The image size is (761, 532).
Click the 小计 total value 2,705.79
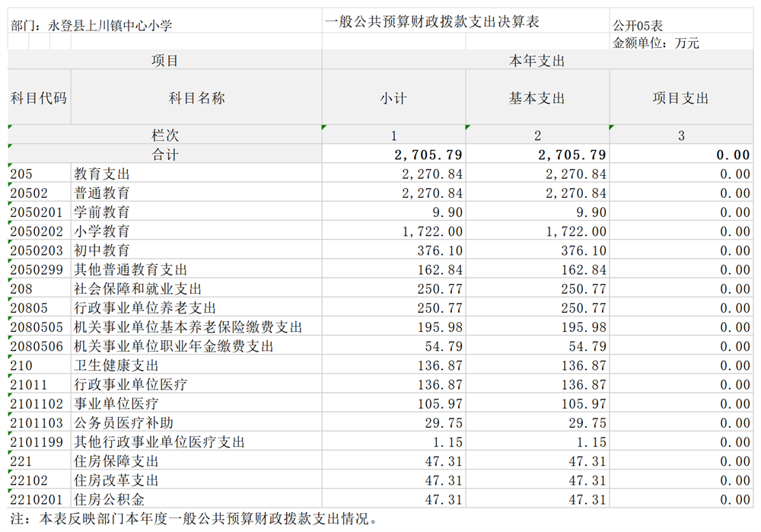(428, 155)
